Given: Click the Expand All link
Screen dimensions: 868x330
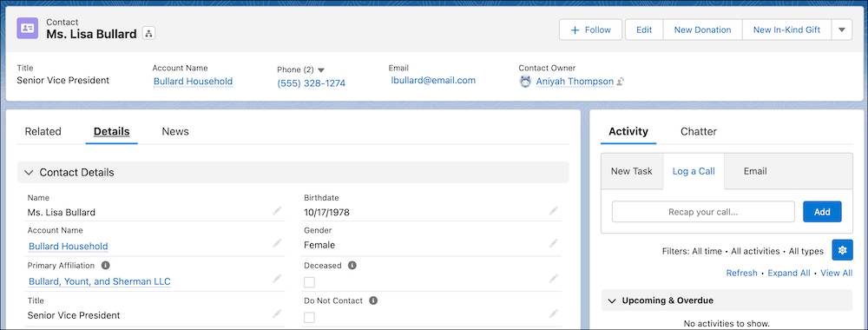Looking at the screenshot, I should tap(789, 273).
